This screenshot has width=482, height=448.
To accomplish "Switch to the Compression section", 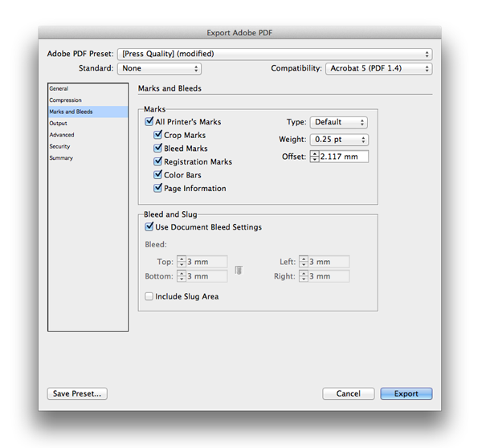I will [x=66, y=100].
